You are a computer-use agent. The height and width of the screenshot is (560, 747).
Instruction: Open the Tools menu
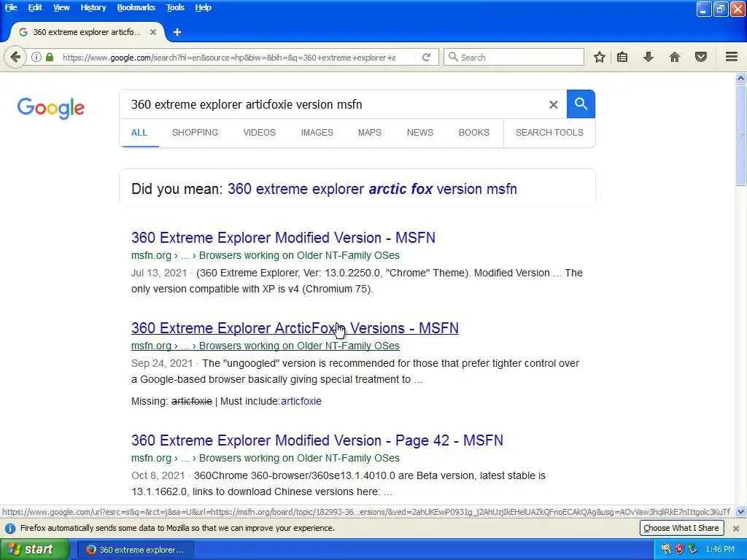pos(175,7)
